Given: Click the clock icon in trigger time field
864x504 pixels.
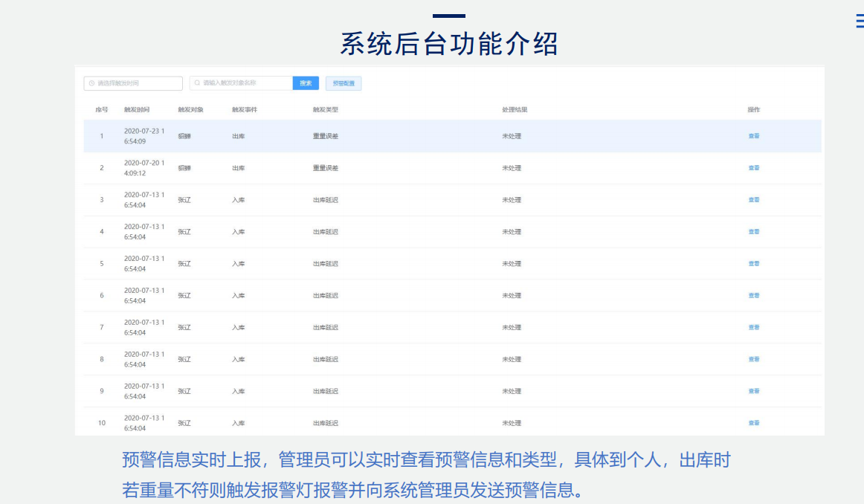Looking at the screenshot, I should [91, 83].
